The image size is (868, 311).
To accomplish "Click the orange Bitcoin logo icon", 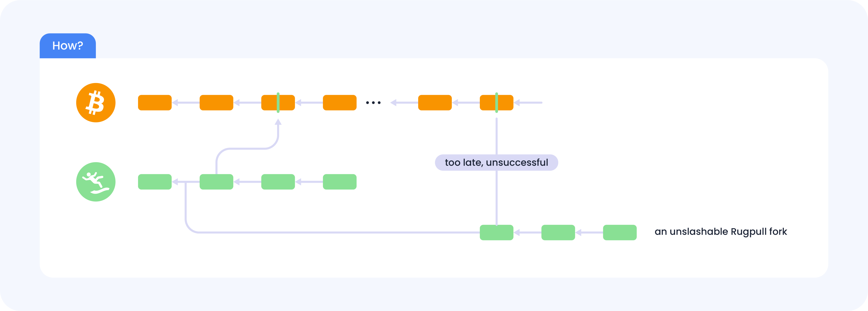I will (96, 103).
